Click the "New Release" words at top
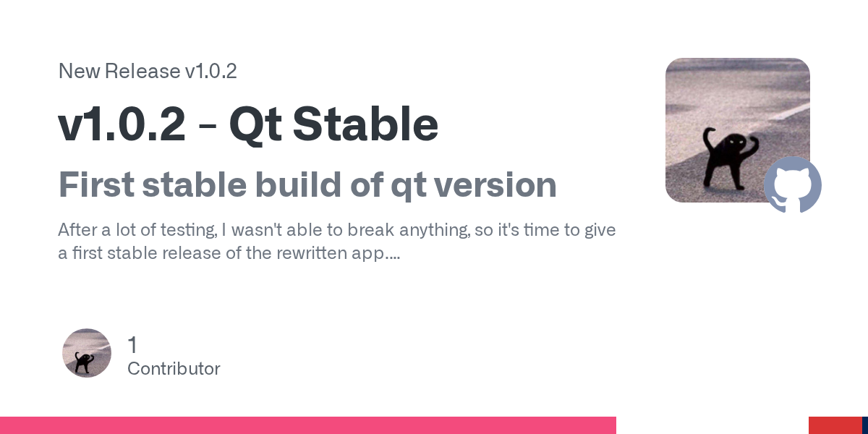Screen dimensions: 868x434 119,72
